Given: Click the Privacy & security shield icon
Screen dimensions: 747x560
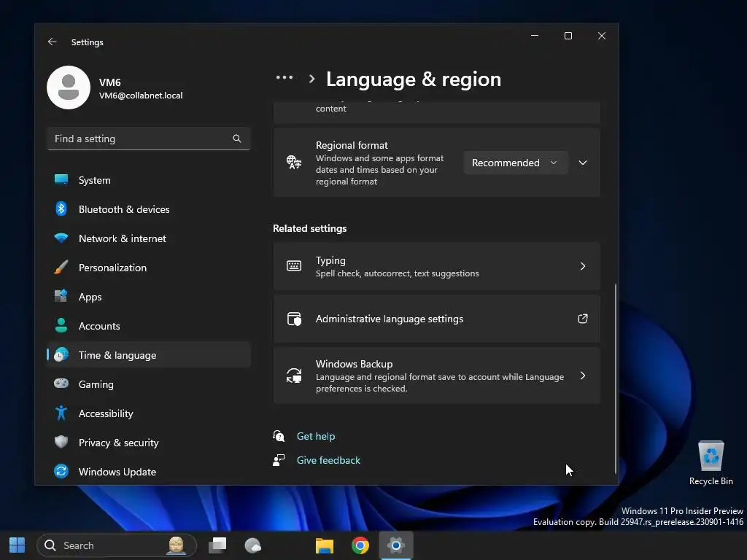Looking at the screenshot, I should (61, 442).
